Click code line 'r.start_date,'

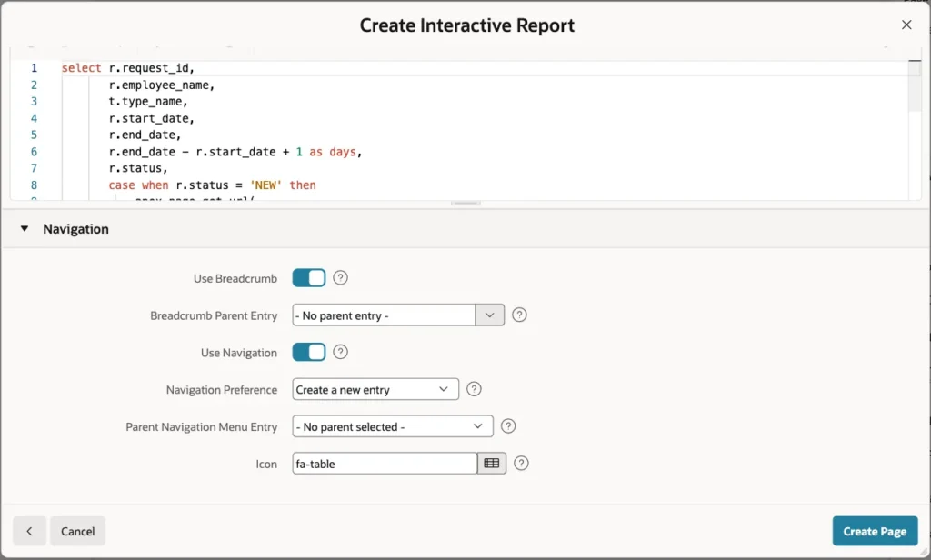click(152, 118)
